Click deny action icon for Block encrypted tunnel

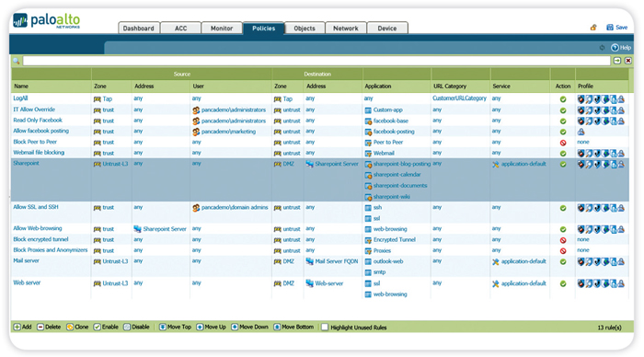[x=563, y=240]
